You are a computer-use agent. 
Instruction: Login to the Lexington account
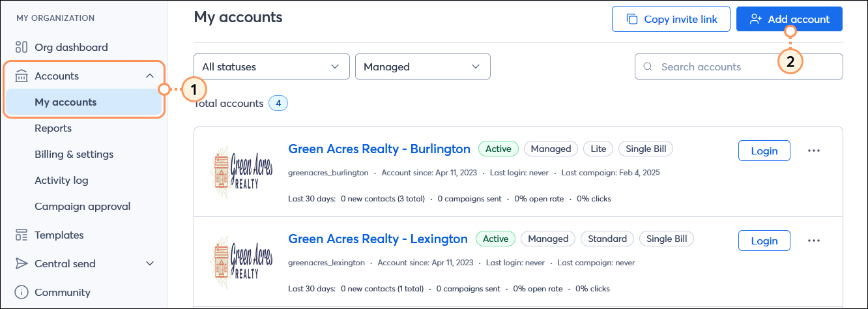tap(764, 241)
